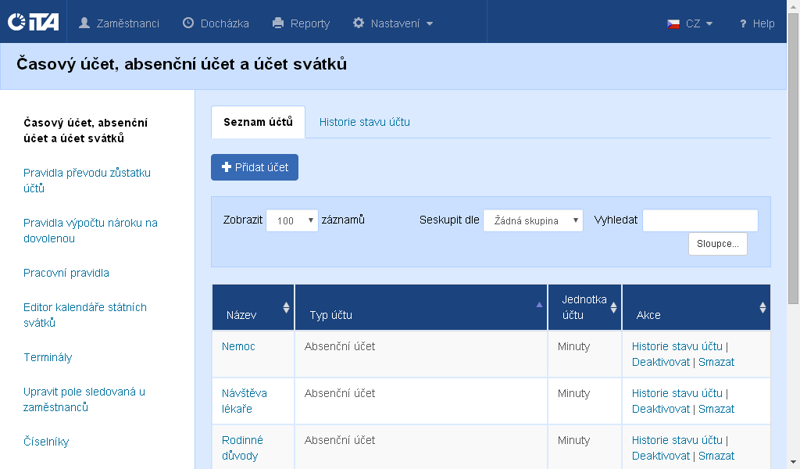The height and width of the screenshot is (469, 800).
Task: Open the Nemoc account link
Action: pos(238,346)
